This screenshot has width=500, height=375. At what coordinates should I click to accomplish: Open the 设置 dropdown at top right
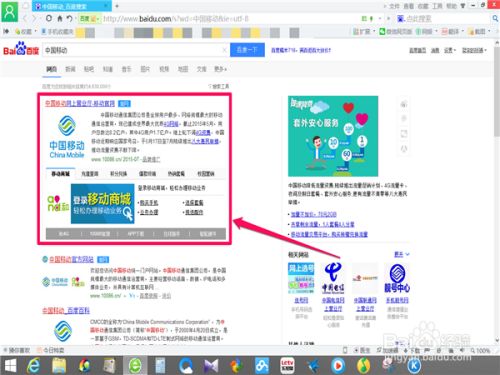coord(449,50)
